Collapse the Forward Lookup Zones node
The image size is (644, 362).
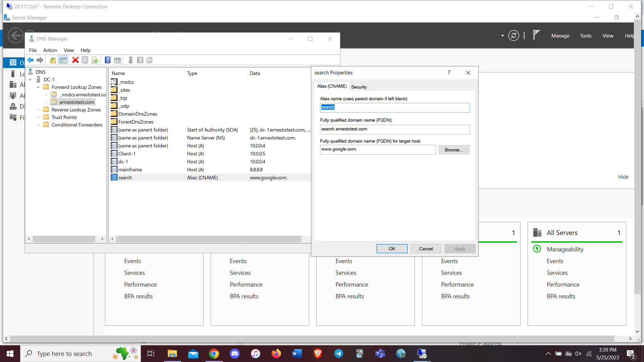pyautogui.click(x=38, y=87)
